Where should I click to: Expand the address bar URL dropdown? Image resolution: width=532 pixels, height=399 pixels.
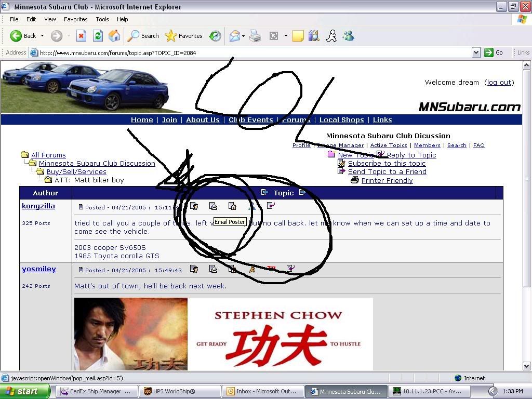click(x=476, y=52)
